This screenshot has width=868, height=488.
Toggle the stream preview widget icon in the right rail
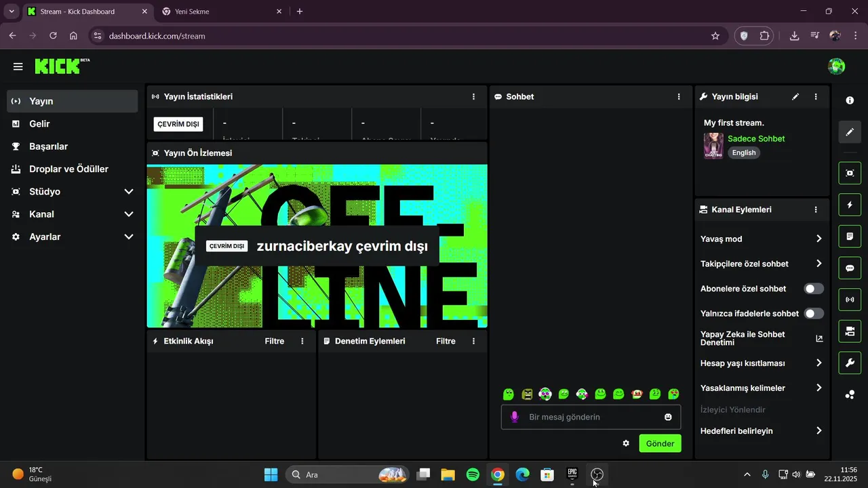tap(850, 173)
